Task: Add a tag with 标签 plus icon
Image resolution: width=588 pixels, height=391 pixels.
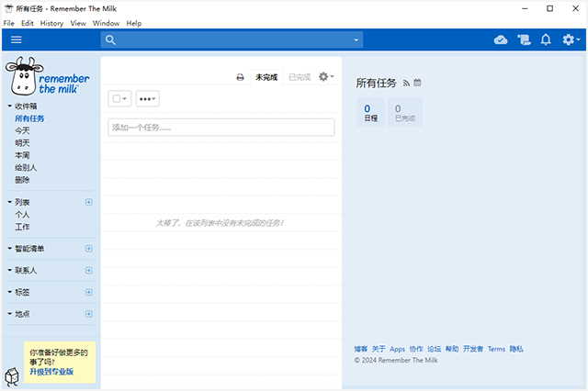Action: pos(89,292)
